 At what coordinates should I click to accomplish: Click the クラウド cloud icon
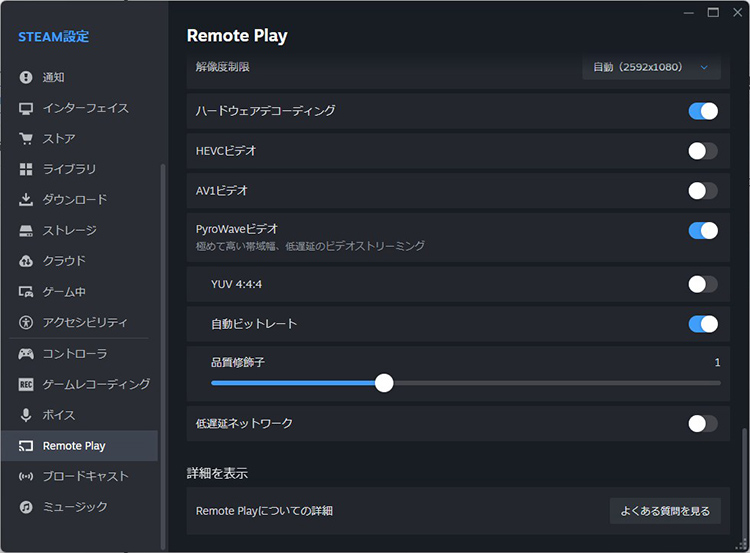click(x=26, y=261)
